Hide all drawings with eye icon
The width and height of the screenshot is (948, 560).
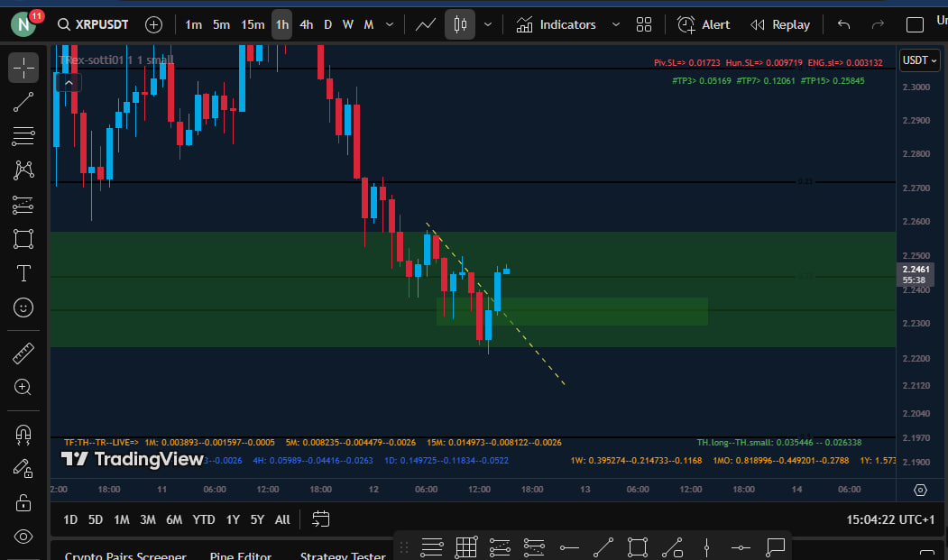(x=23, y=537)
